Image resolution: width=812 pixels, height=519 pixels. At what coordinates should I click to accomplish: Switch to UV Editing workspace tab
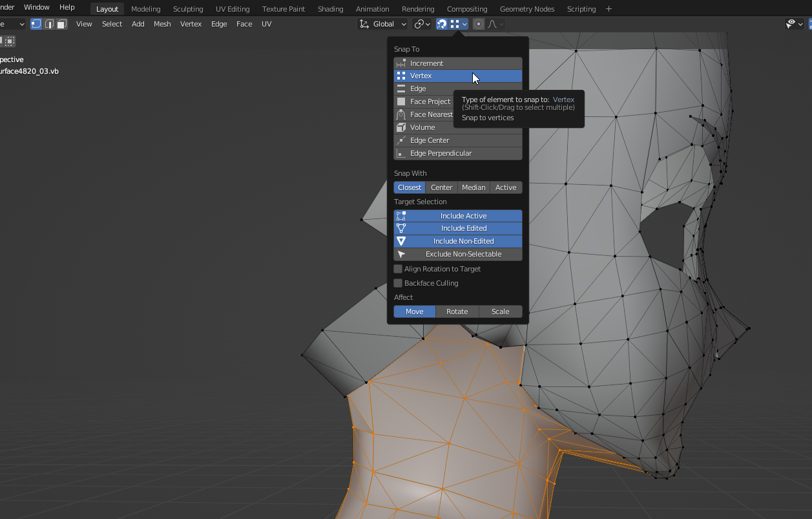[233, 9]
